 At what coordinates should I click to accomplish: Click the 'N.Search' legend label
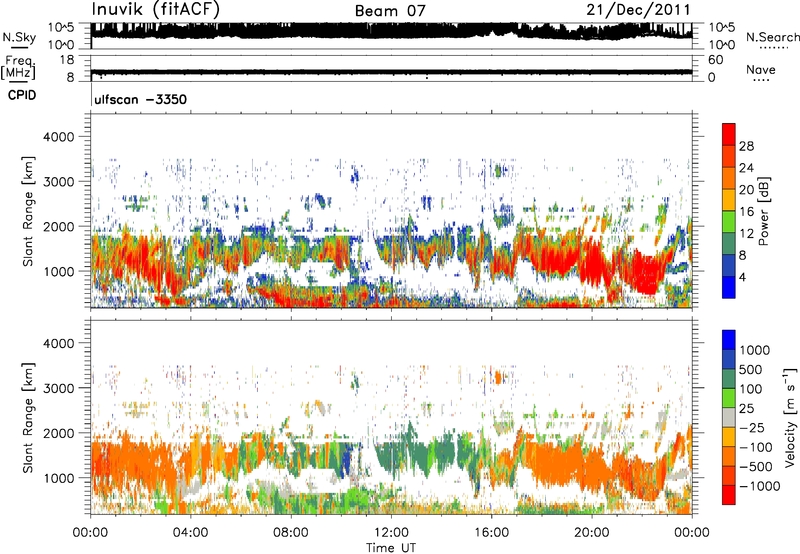772,37
